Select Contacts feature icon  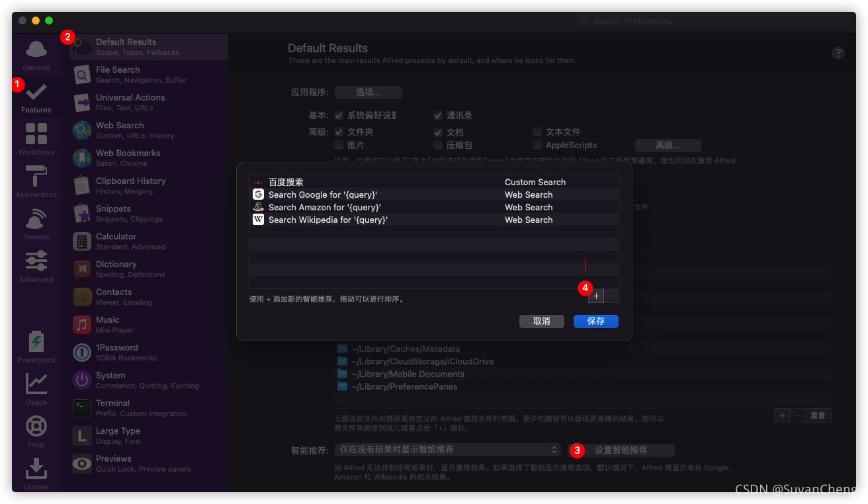[82, 297]
